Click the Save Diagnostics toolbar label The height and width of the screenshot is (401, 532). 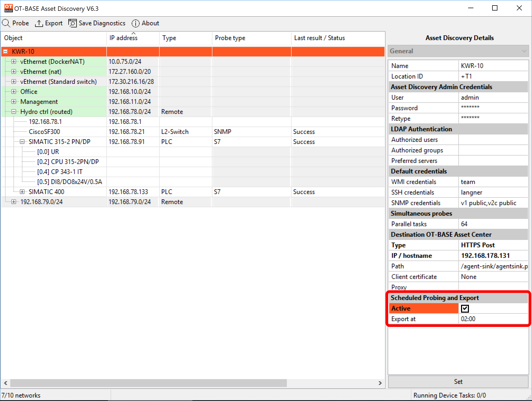click(x=102, y=23)
